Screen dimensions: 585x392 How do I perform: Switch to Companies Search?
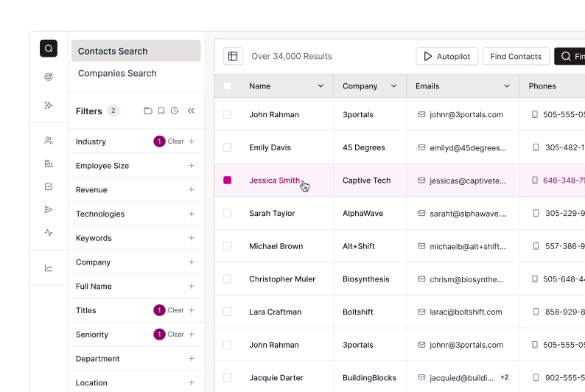117,73
